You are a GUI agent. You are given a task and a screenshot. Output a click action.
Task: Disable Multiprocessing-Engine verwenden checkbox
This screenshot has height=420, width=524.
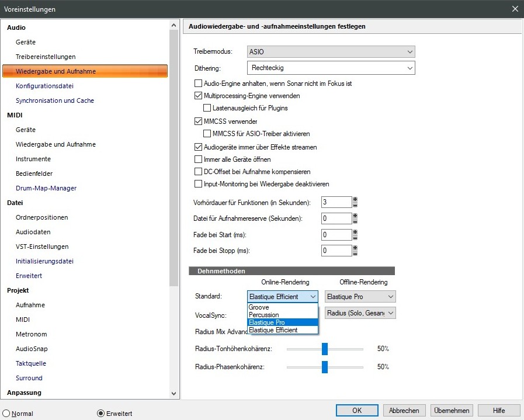198,96
